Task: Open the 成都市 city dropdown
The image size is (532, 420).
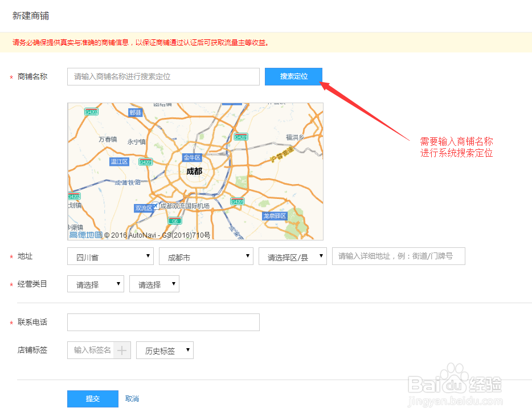Action: click(206, 256)
